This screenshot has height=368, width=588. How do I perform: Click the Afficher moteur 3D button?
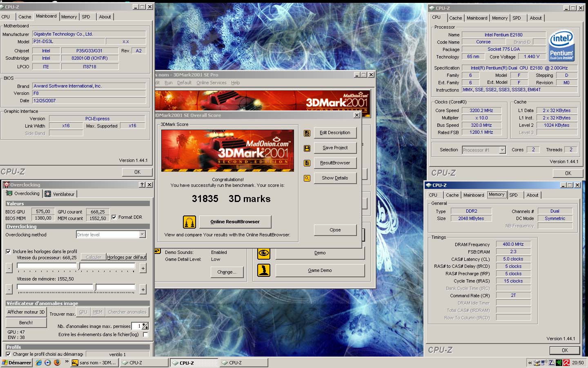[26, 312]
